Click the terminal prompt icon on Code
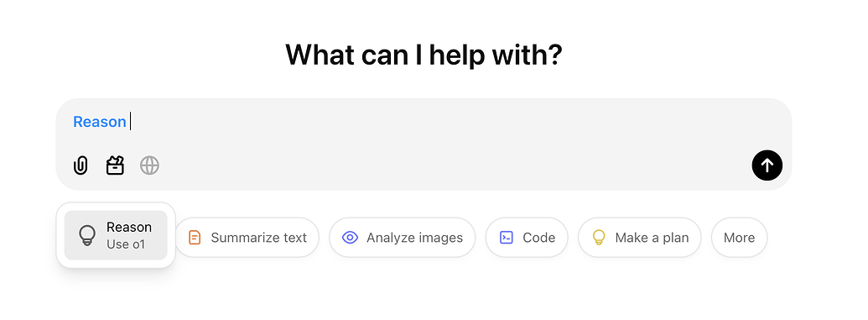The image size is (868, 320). 507,238
